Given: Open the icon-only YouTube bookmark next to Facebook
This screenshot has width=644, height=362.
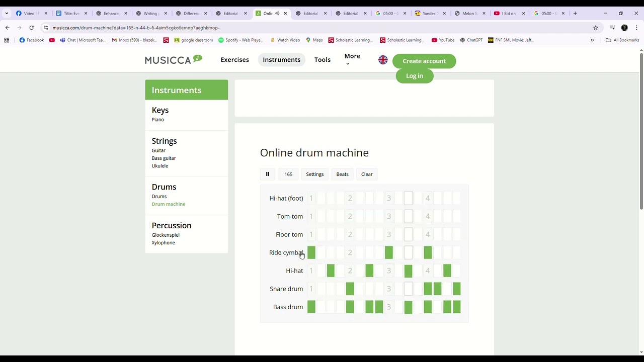Looking at the screenshot, I should pos(52,40).
